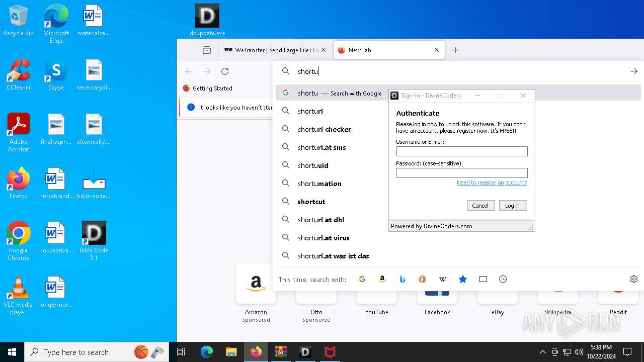Open a new Firefox tab with plus
This screenshot has width=644, height=362.
pos(455,50)
